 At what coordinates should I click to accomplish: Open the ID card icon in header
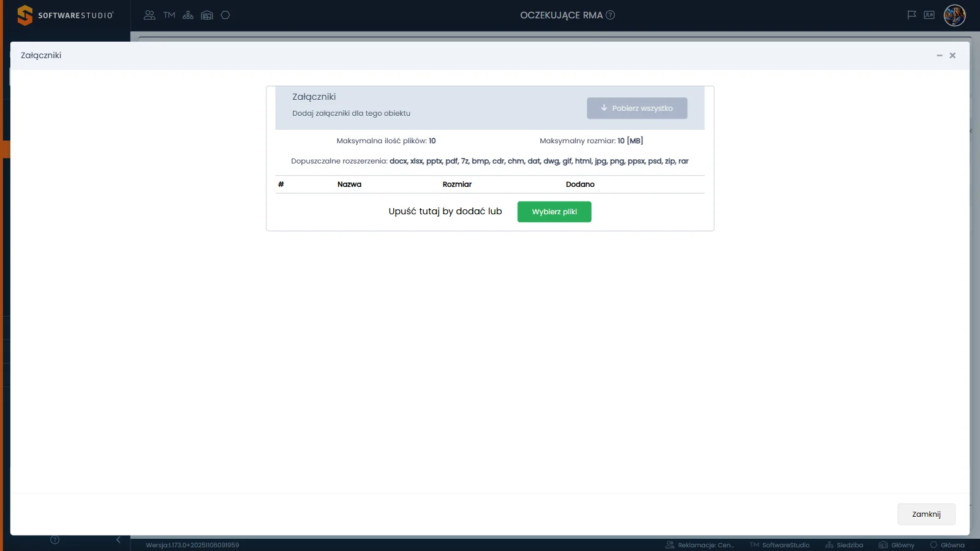coord(929,15)
